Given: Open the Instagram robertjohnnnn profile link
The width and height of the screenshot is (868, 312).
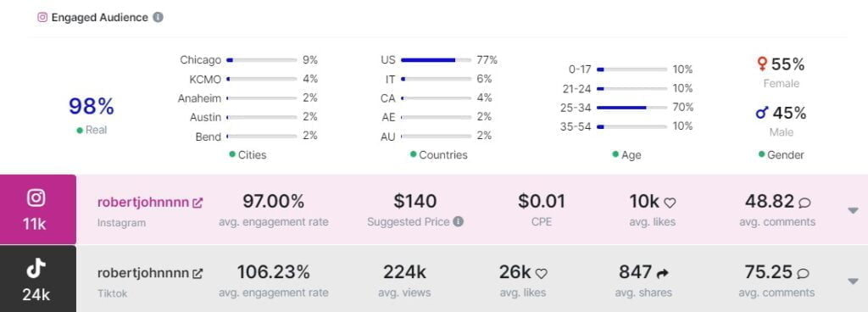Looking at the screenshot, I should point(142,203).
